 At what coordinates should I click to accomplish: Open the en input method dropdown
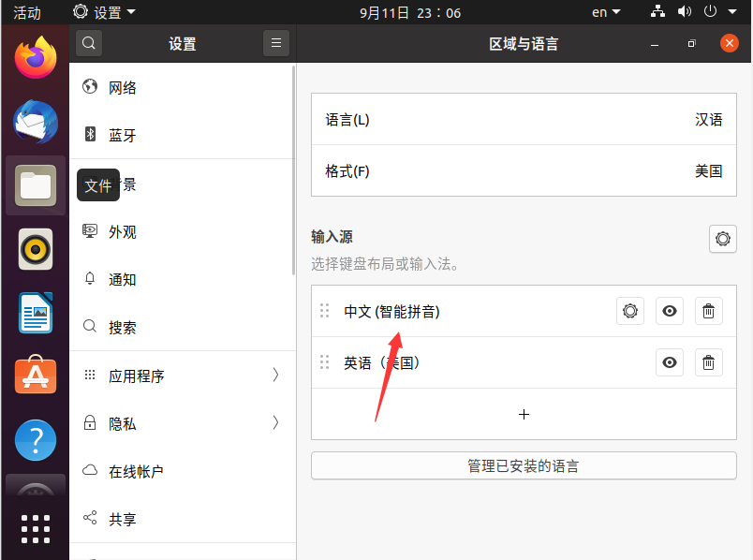tap(606, 12)
